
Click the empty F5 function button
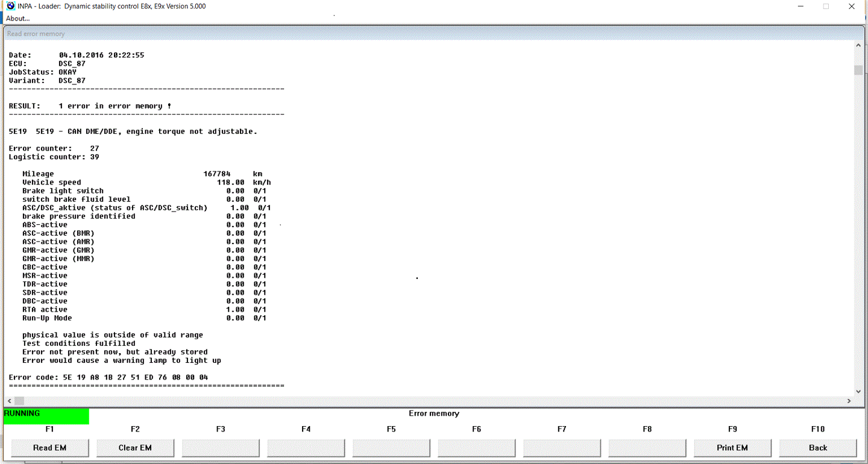click(391, 448)
